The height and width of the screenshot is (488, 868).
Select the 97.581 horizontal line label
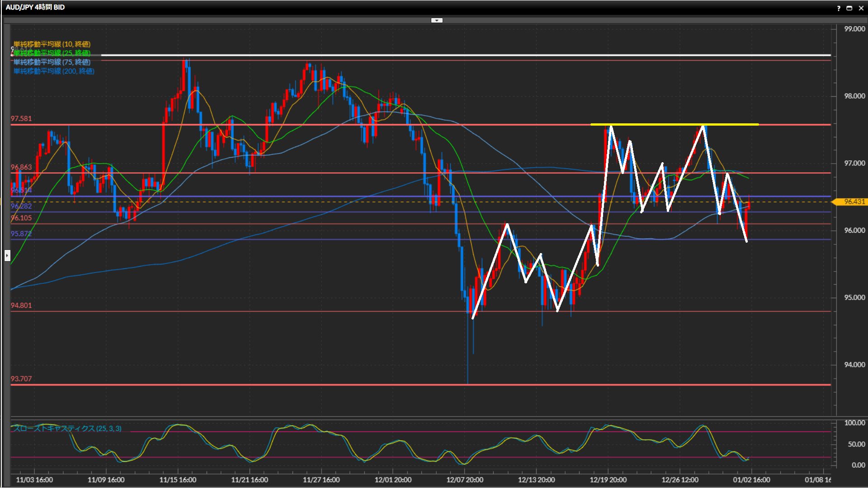tap(21, 118)
